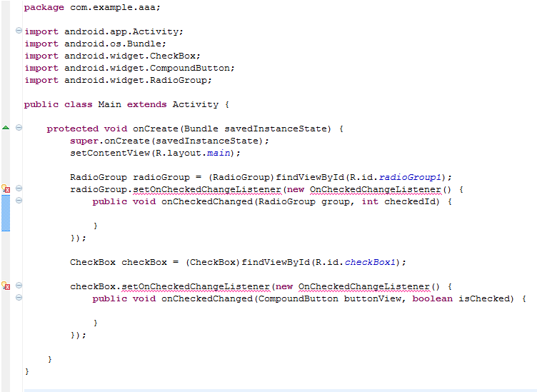537x392 pixels.
Task: Collapse the radioGroup listener anonymous class fold
Action: [19, 189]
